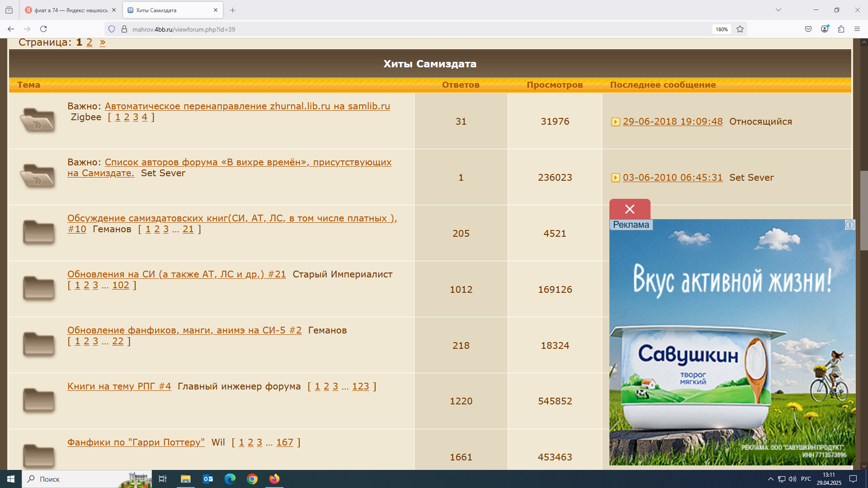Image resolution: width=868 pixels, height=488 pixels.
Task: Open Google Chrome from the taskbar
Action: click(252, 479)
